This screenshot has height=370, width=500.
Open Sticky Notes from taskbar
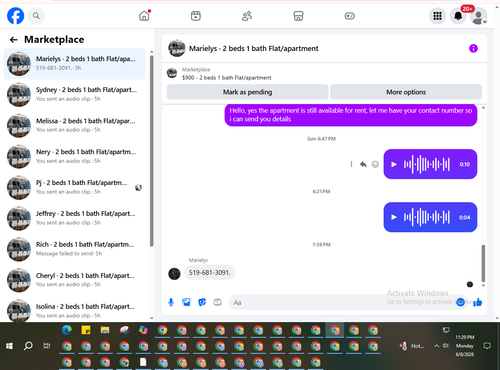[86, 330]
